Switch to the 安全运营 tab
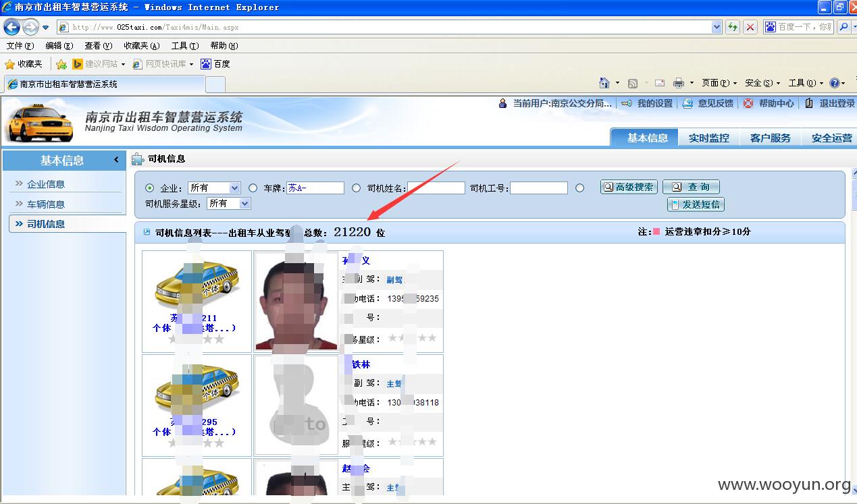The height and width of the screenshot is (504, 857). tap(831, 138)
